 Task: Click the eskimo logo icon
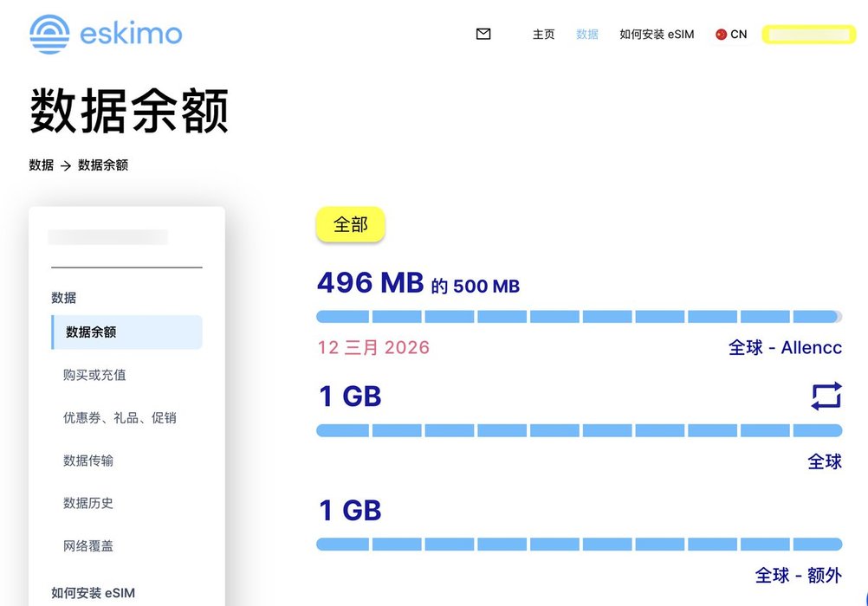(x=50, y=35)
